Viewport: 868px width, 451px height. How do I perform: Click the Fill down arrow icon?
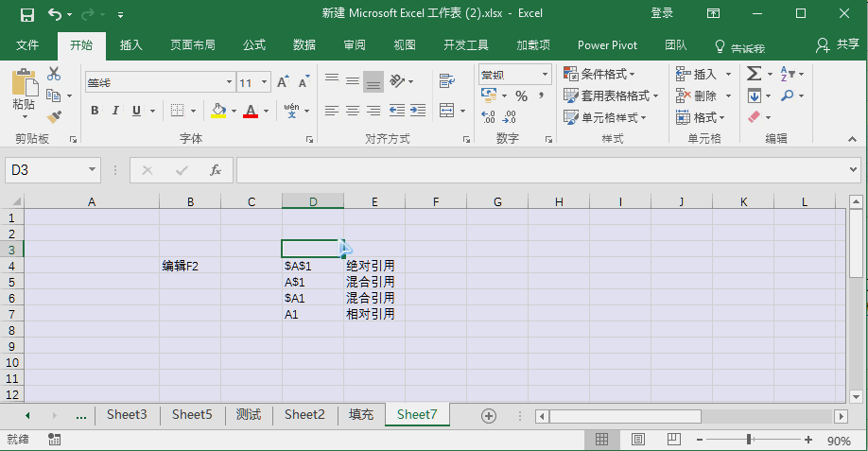(754, 95)
